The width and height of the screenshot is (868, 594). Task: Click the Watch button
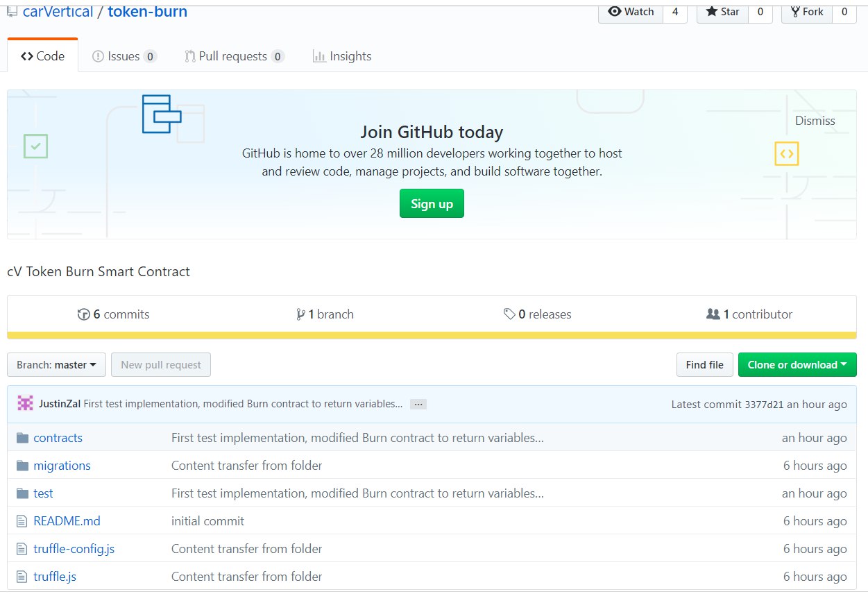click(631, 12)
